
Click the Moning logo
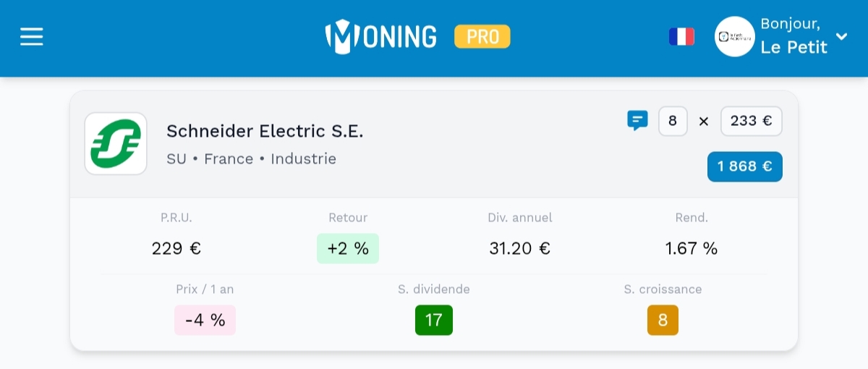381,36
